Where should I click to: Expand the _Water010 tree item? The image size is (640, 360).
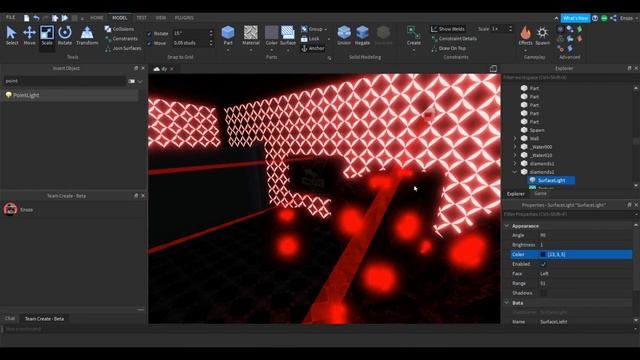click(515, 155)
